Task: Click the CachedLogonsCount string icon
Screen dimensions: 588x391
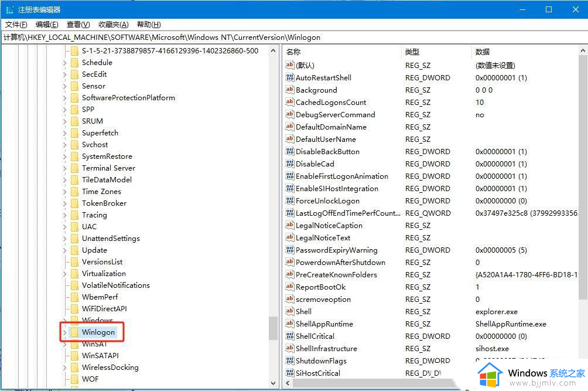Action: click(289, 102)
